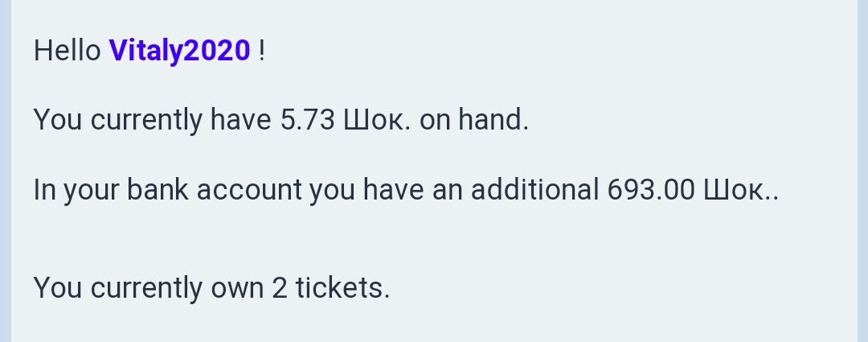The width and height of the screenshot is (868, 342).
Task: Click the Шок.. label after 693.00
Action: click(741, 190)
